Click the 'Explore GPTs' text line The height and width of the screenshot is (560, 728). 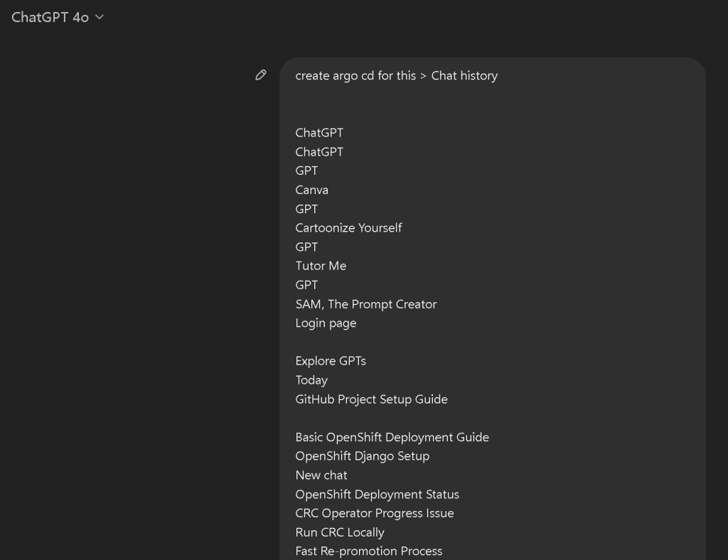click(331, 361)
